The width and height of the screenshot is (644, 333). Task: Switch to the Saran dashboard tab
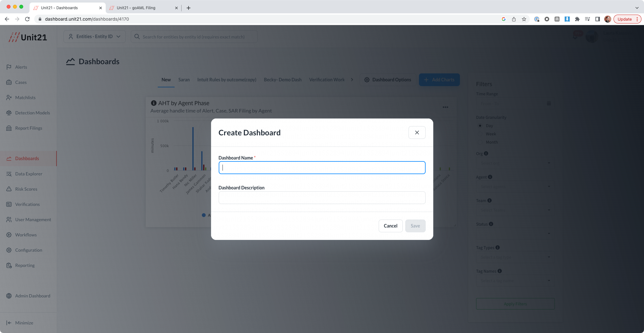pyautogui.click(x=184, y=80)
